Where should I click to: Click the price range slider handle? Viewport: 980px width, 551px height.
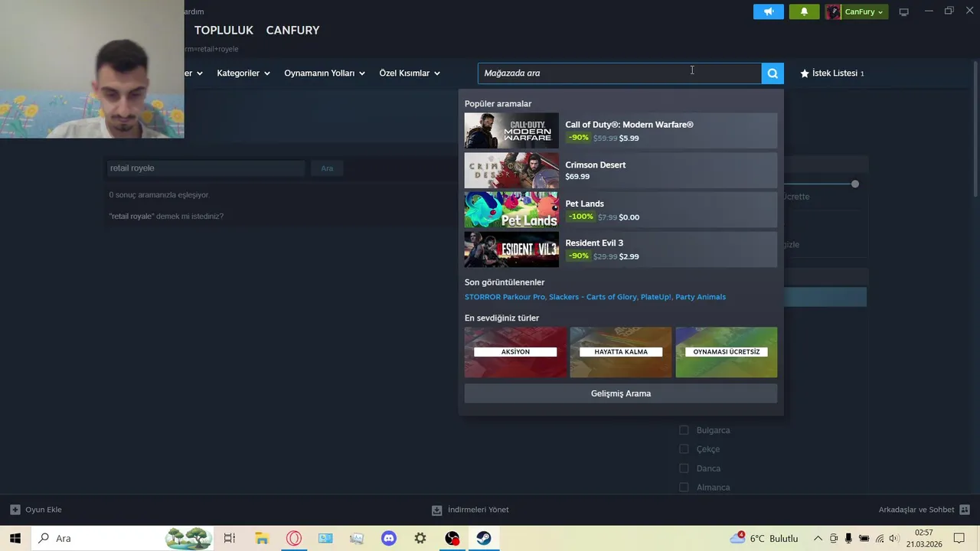tap(854, 184)
